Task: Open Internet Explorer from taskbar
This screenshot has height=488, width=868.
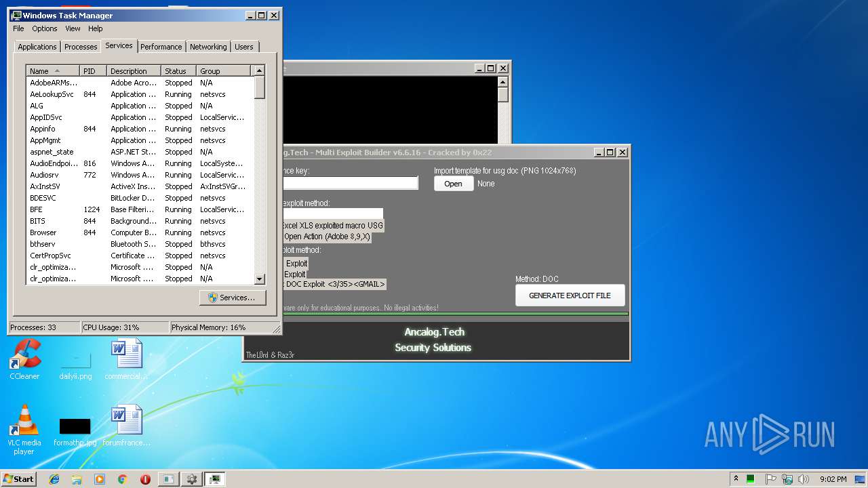Action: pyautogui.click(x=54, y=479)
